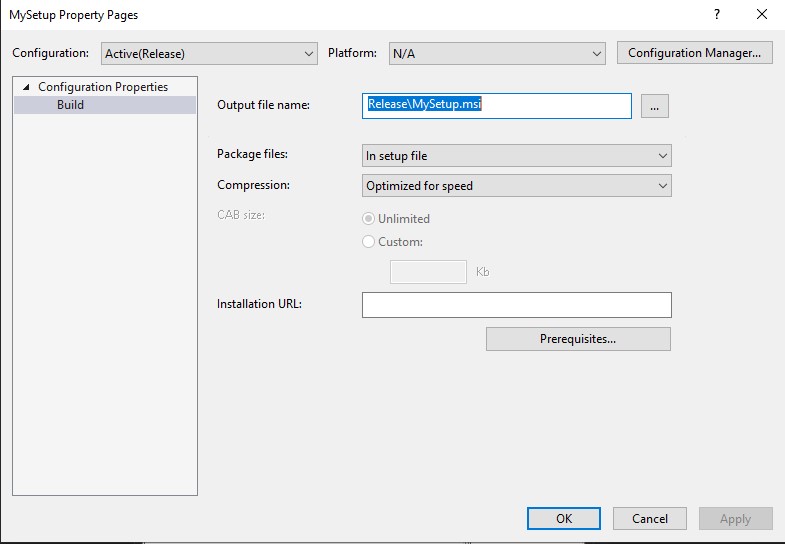This screenshot has width=785, height=544.
Task: Click the Output file name label
Action: [263, 105]
